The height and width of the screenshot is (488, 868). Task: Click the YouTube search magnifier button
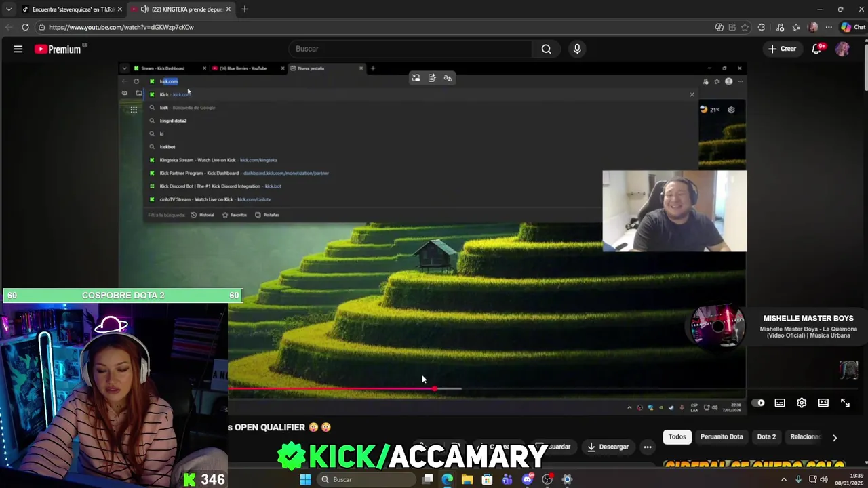pos(546,49)
